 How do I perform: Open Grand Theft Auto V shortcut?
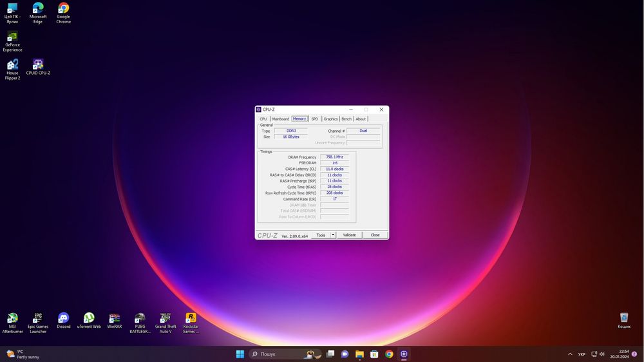pos(166,318)
